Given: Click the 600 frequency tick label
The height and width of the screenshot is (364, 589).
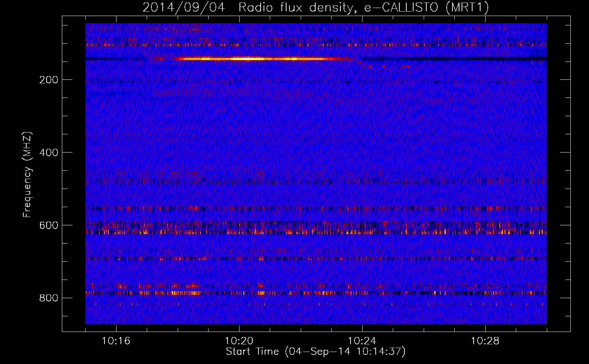Looking at the screenshot, I should (49, 225).
